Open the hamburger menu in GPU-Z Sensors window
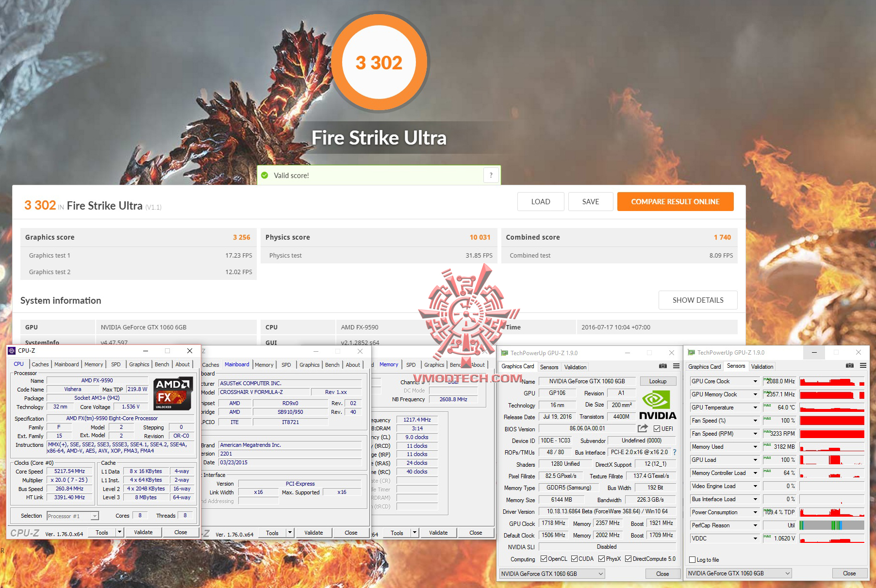 863,366
